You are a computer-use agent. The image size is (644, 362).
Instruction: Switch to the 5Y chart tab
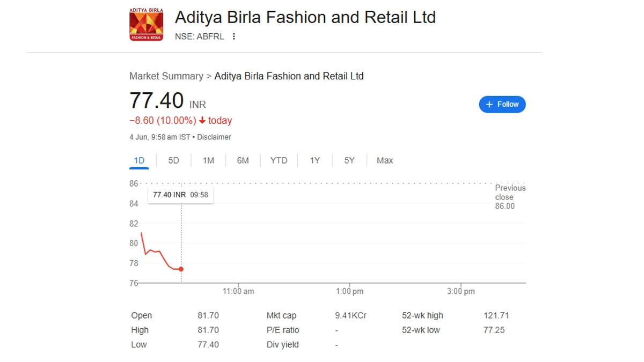pyautogui.click(x=349, y=160)
